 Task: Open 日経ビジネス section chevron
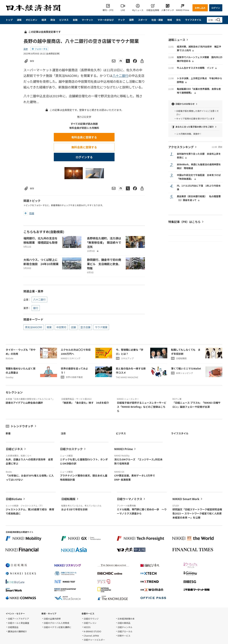[x=25, y=449]
